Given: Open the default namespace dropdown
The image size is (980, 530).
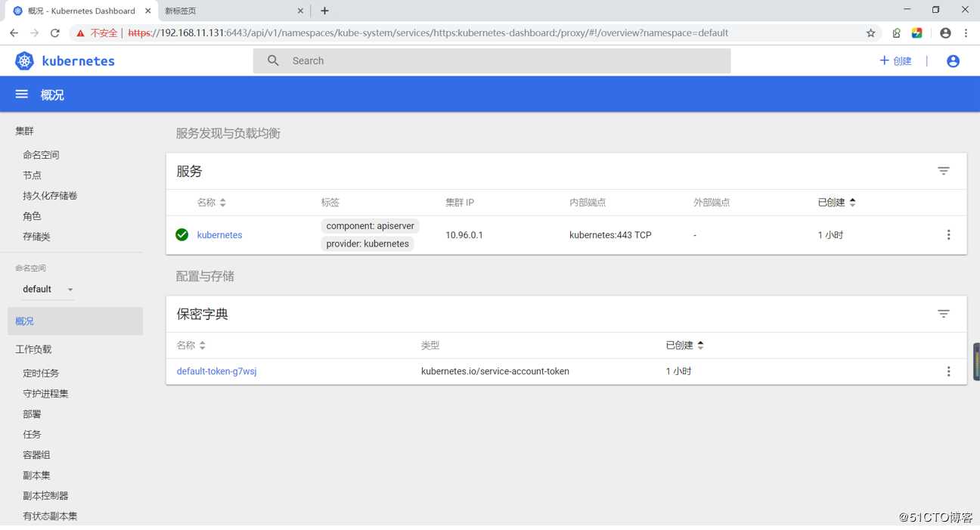Looking at the screenshot, I should click(x=48, y=289).
